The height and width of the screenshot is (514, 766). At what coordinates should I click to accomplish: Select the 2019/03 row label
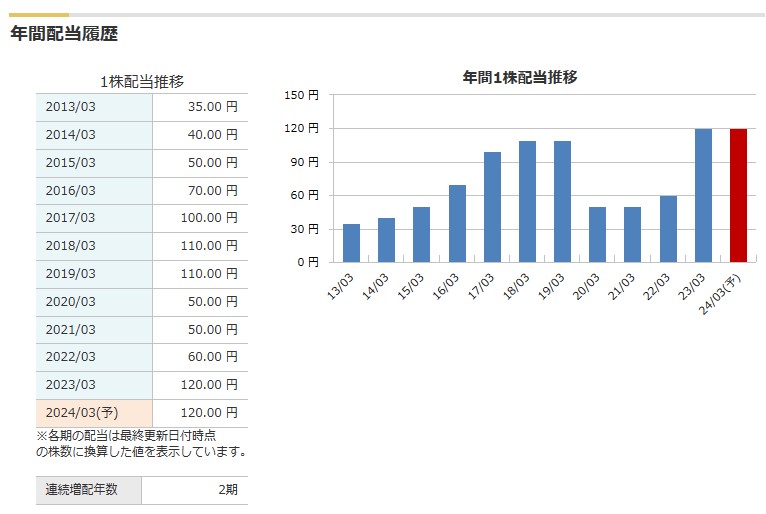pos(70,274)
